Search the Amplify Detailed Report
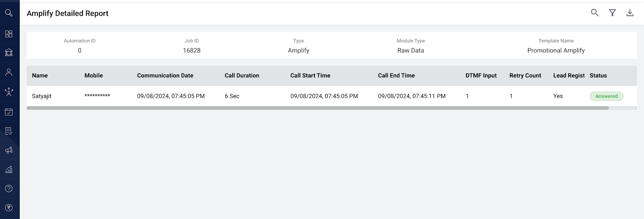 point(594,13)
